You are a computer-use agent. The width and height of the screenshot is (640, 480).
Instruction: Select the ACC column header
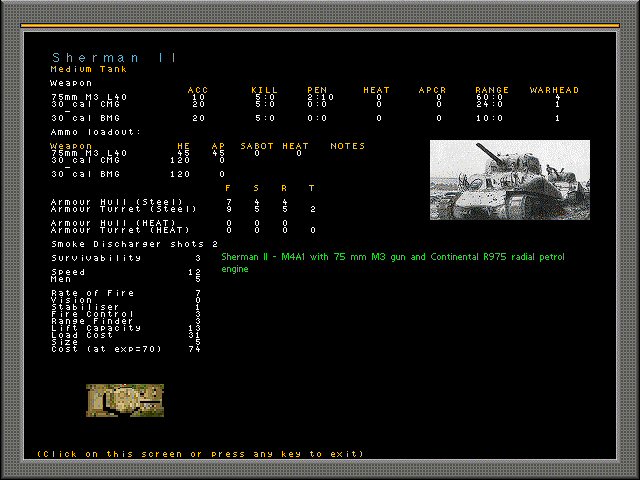coord(198,90)
